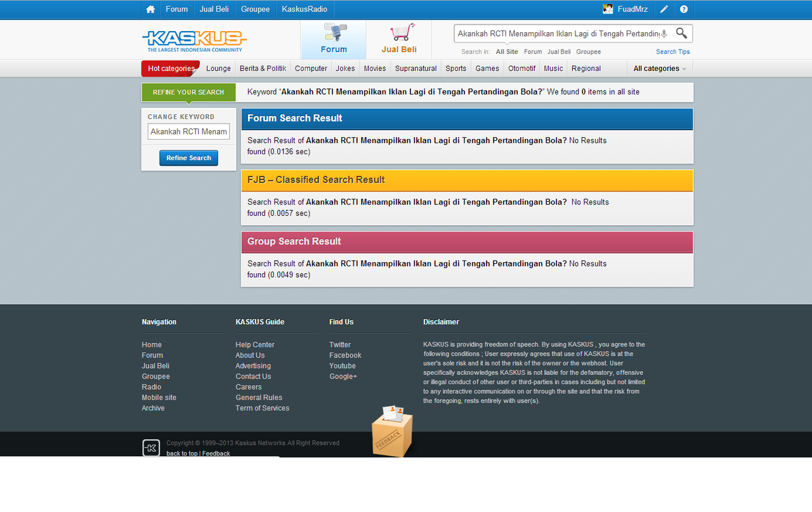Click the microphone voice search icon
Screen dimensions: 812x512
pos(664,34)
